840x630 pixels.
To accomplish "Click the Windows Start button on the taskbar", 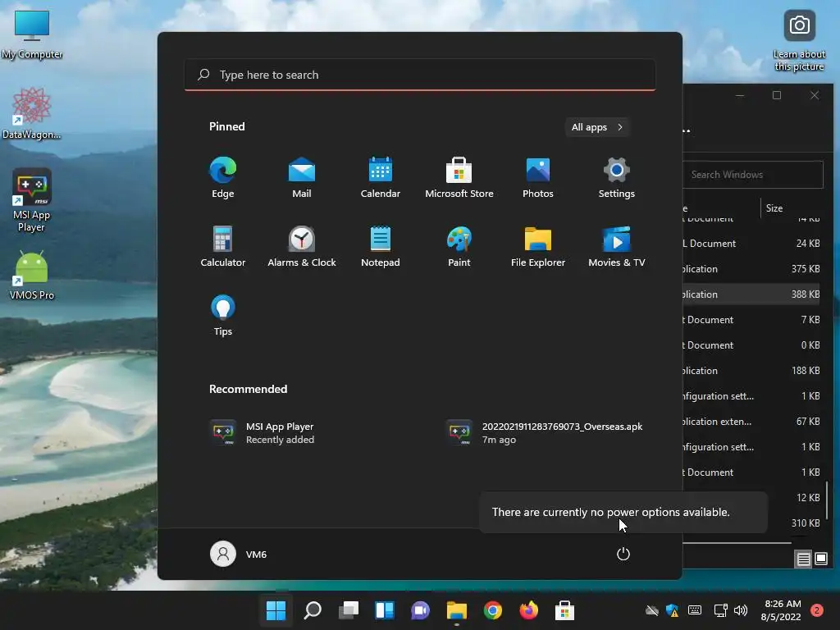I will 276,610.
